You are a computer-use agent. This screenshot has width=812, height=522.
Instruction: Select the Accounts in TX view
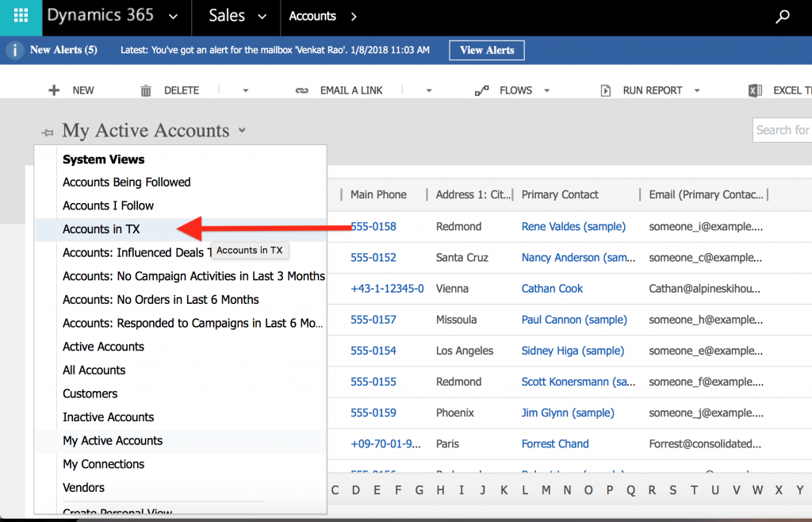coord(101,229)
